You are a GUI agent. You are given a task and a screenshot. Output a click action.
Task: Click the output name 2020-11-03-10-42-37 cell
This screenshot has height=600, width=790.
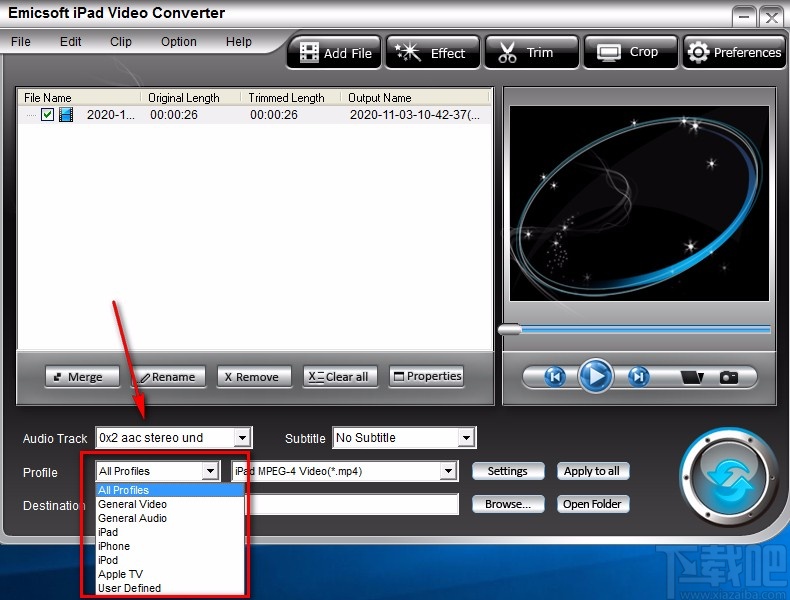click(x=415, y=115)
